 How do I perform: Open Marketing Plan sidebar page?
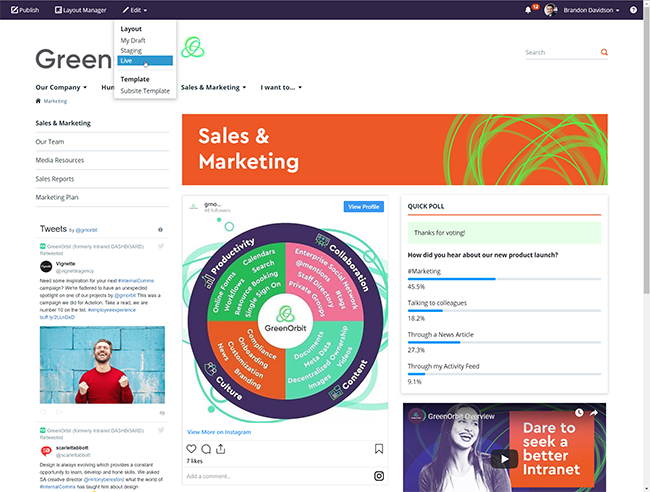(57, 197)
